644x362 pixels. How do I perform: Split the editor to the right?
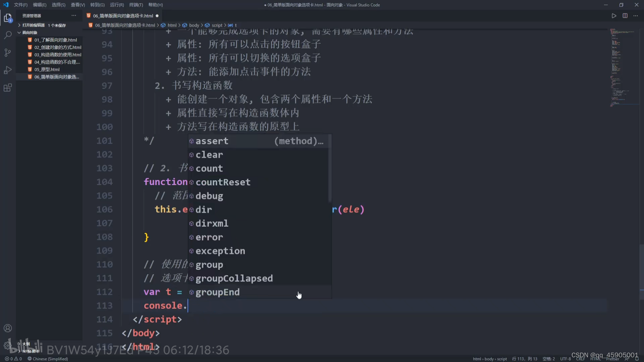[625, 16]
